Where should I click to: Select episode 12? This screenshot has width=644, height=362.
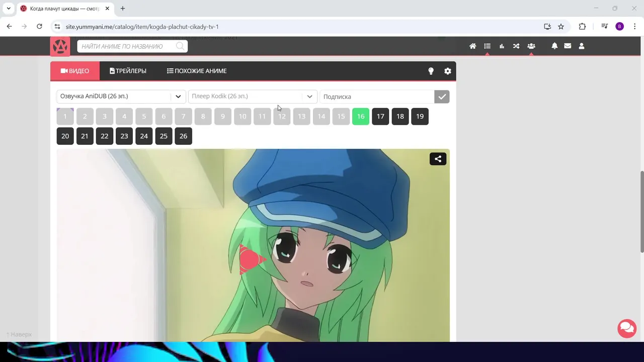tap(282, 116)
